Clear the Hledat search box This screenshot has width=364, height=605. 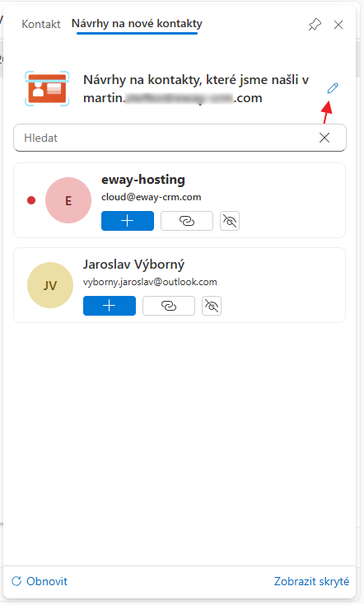coord(324,138)
